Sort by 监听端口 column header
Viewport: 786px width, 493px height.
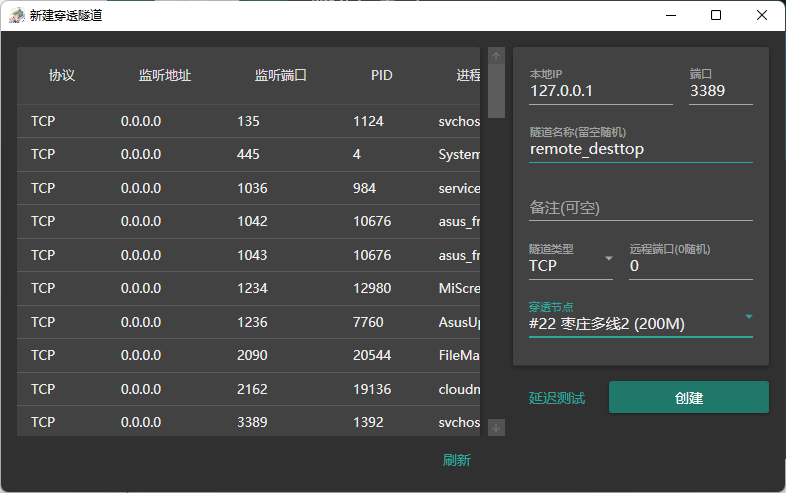point(280,76)
